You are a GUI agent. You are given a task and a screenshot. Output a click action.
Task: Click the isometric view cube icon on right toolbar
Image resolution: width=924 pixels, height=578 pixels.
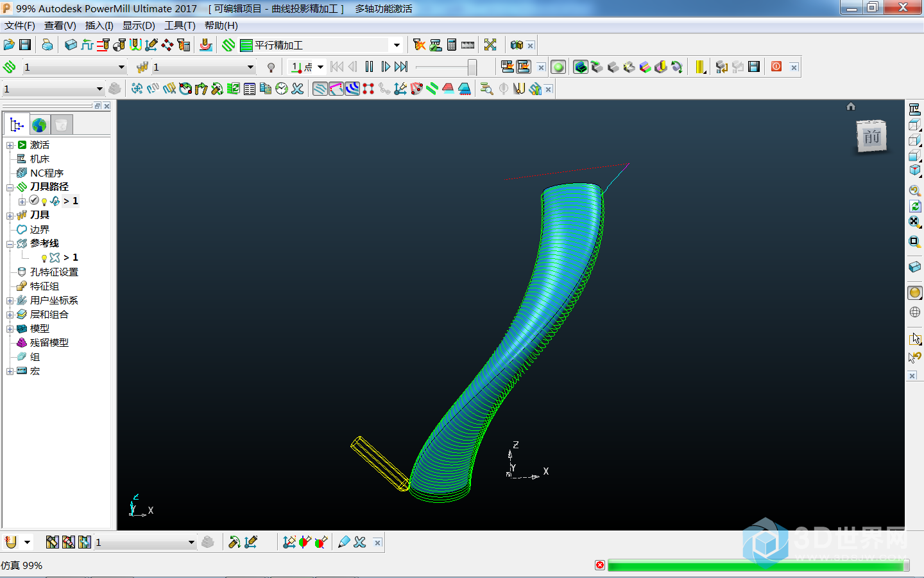[x=915, y=170]
